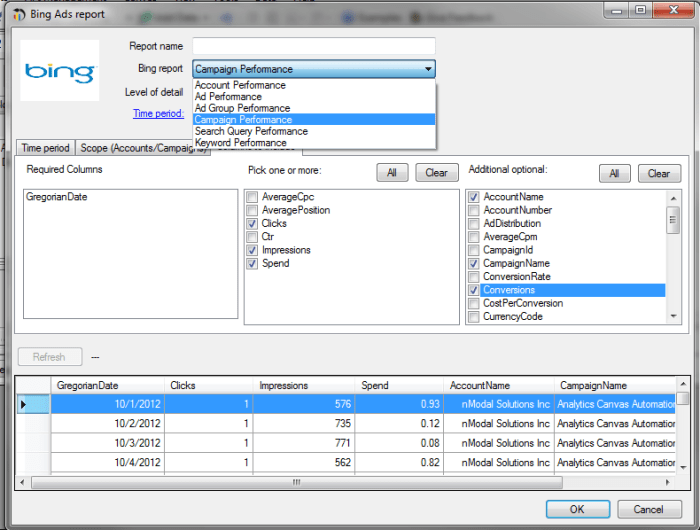Image resolution: width=700 pixels, height=530 pixels.
Task: Uncheck the Conversions option
Action: point(474,290)
